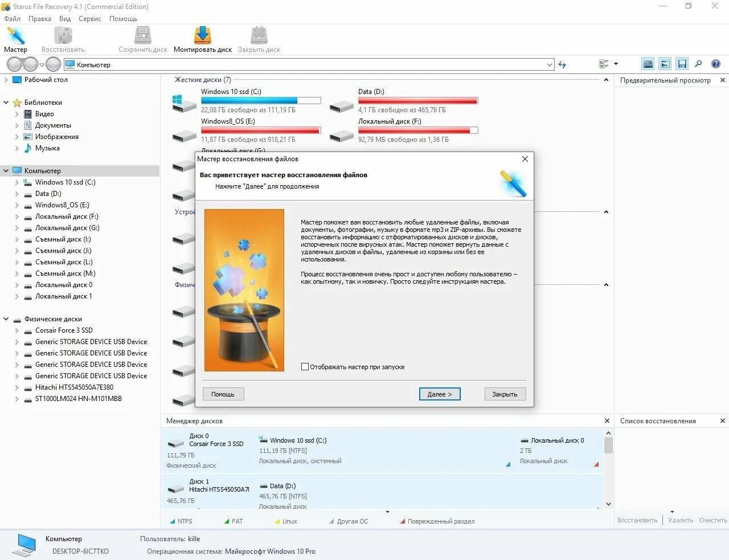
Task: Collapse the Компьютер tree node
Action: point(6,171)
